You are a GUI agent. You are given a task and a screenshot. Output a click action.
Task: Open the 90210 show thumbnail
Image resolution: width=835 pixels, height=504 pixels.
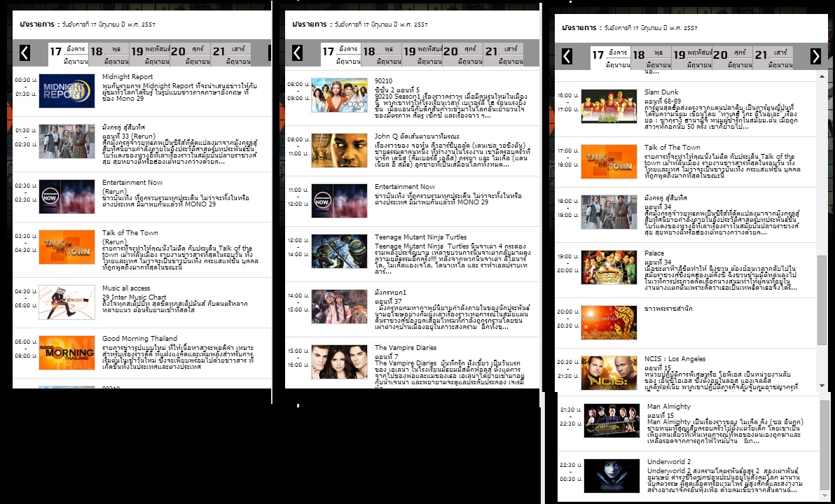pyautogui.click(x=339, y=95)
